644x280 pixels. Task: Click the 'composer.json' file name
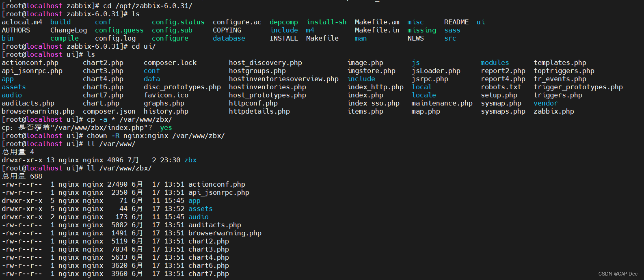coord(109,111)
